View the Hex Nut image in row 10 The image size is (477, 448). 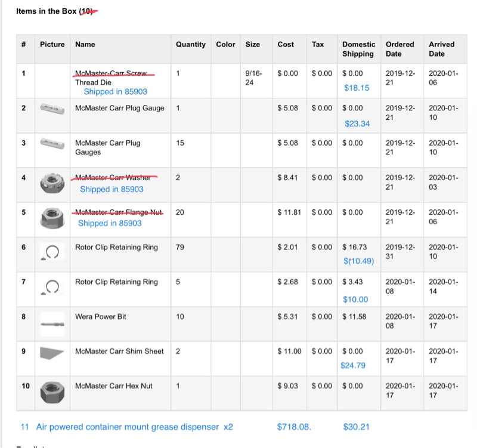(52, 393)
